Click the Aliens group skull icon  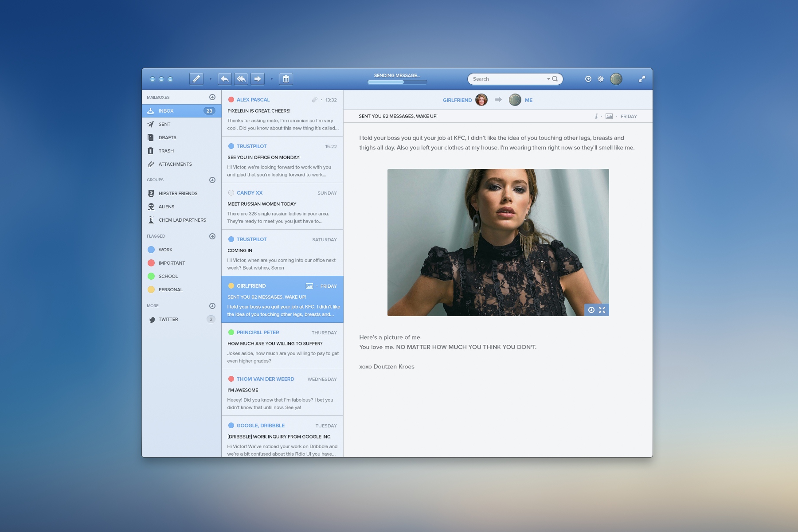pyautogui.click(x=151, y=207)
